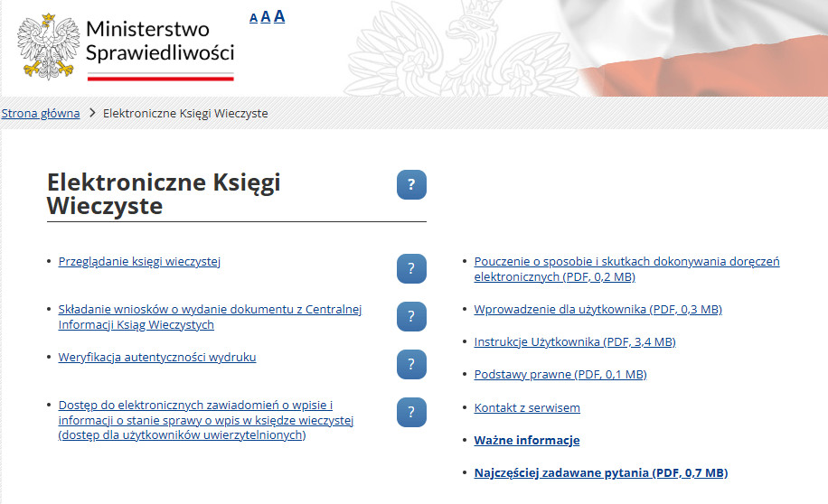Click the help icon beside Elektroniczne Księgi Wieczyste heading

point(411,185)
